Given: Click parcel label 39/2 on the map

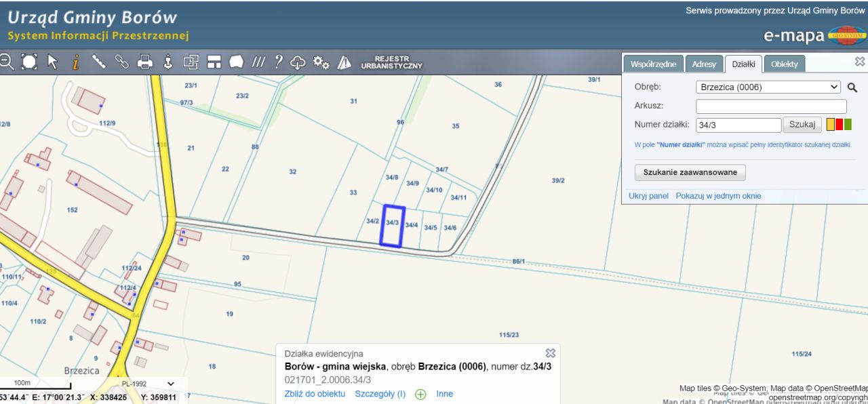Looking at the screenshot, I should tap(558, 181).
